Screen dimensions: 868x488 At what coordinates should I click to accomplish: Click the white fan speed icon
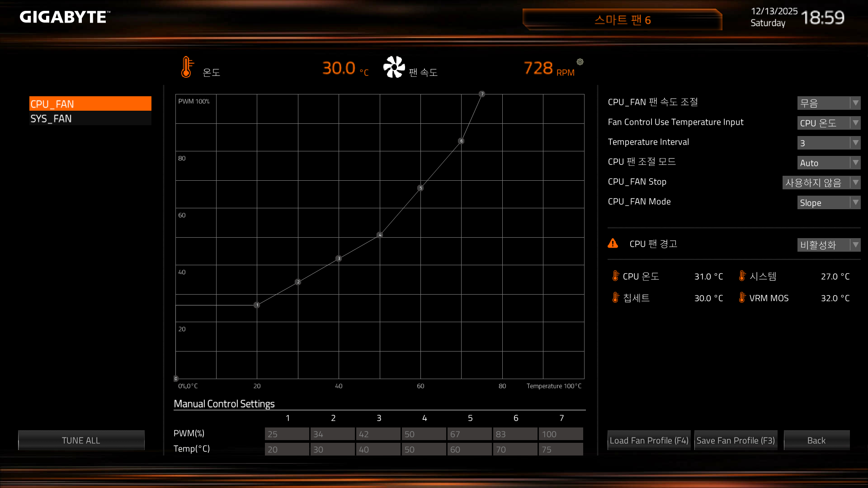(x=394, y=67)
